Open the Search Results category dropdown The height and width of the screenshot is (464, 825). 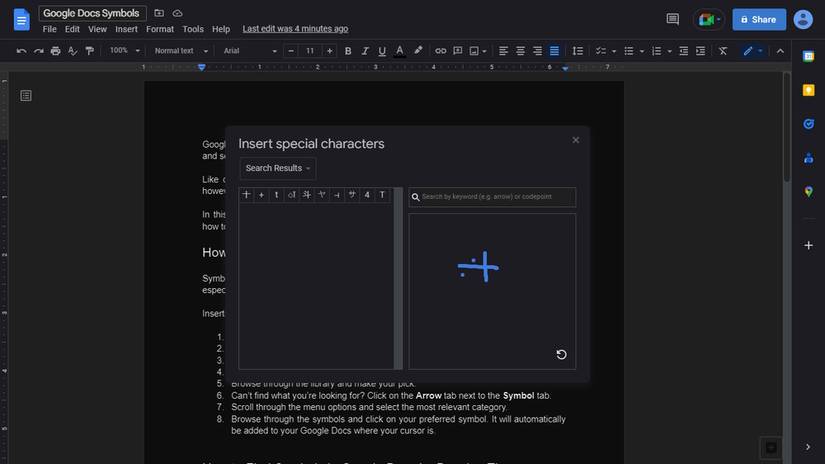[x=277, y=168]
